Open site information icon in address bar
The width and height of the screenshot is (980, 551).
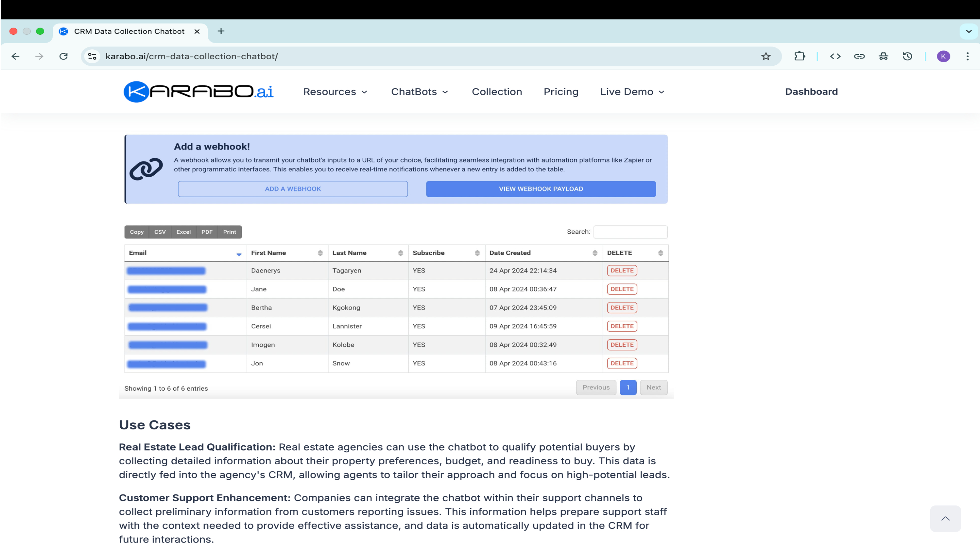92,56
